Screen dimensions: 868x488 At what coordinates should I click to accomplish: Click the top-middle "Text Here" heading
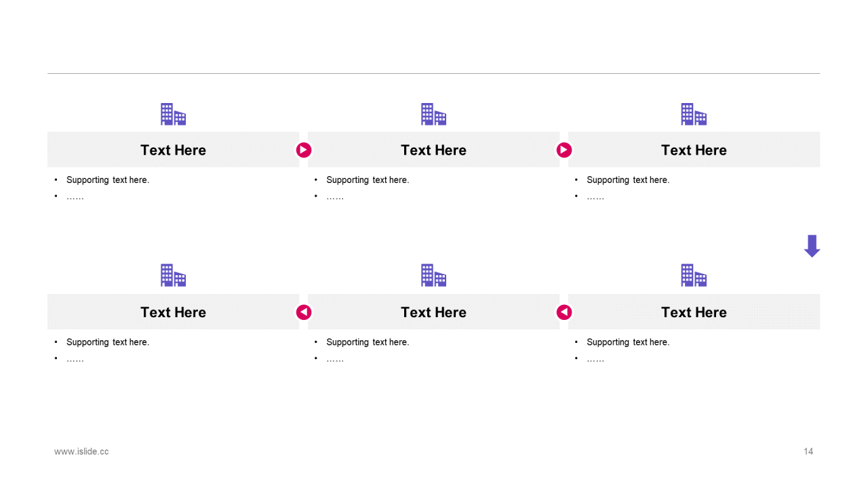coord(433,150)
